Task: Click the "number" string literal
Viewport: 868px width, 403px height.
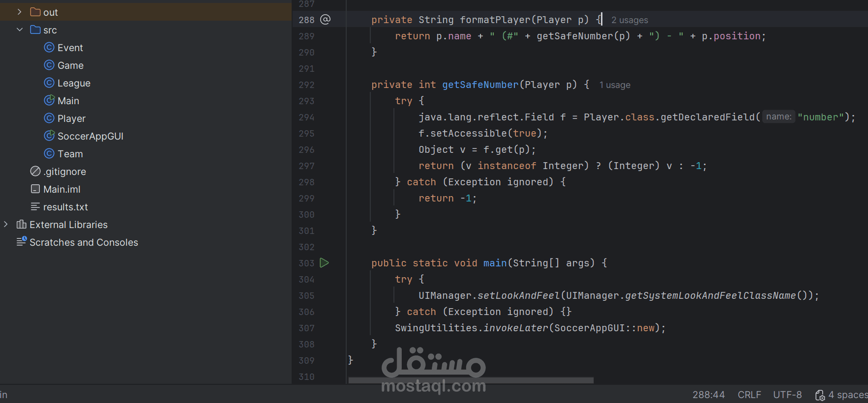Action: tap(821, 117)
